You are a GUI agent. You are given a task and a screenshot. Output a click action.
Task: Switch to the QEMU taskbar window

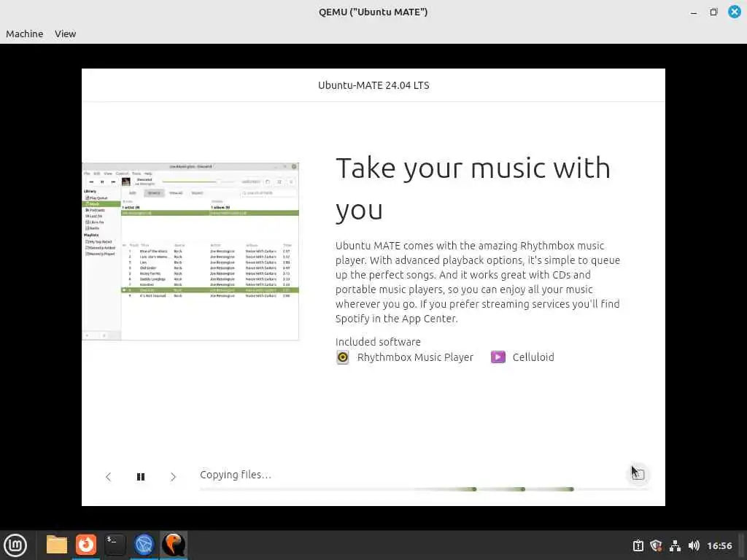pos(174,545)
